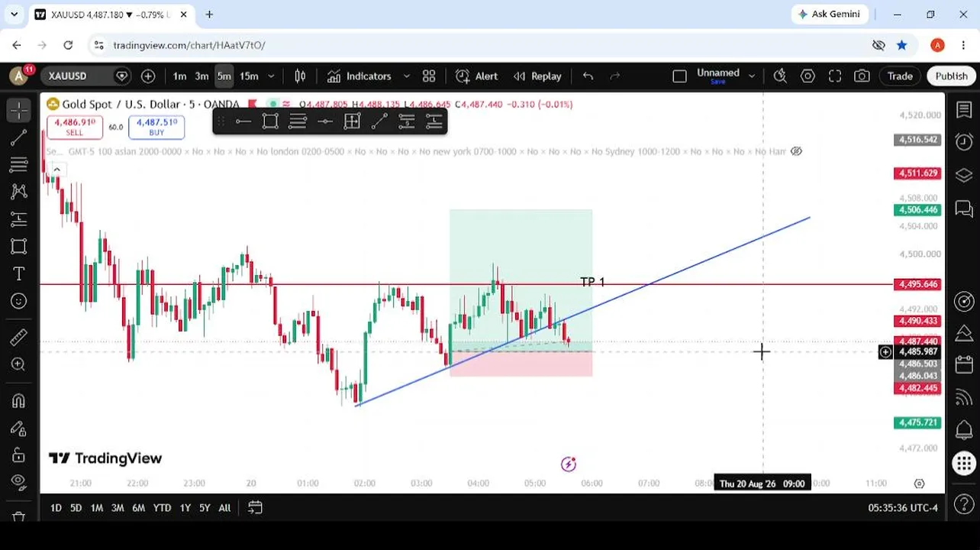
Task: Click the SELL 4,486.91 button
Action: [74, 127]
